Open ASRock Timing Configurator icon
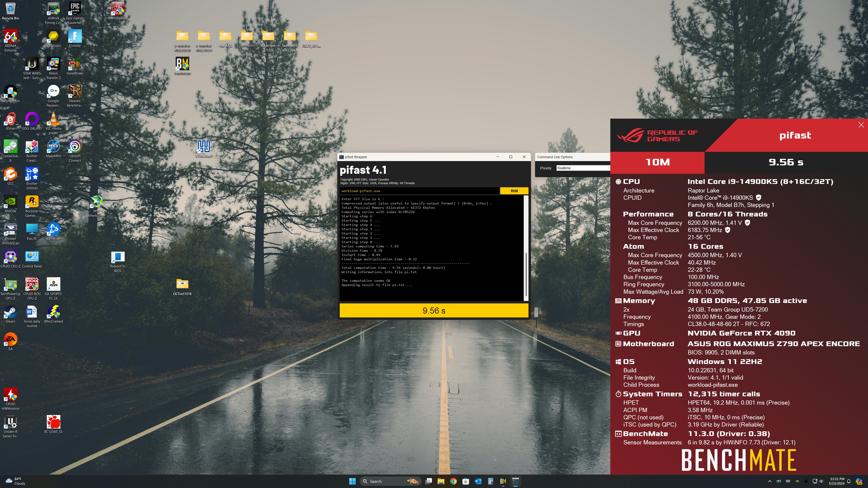868x488 pixels. point(53,13)
